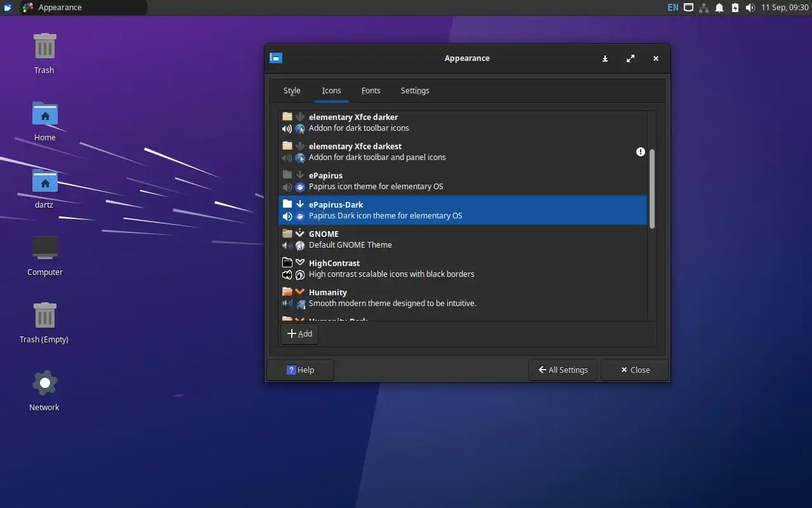This screenshot has height=508, width=812.
Task: Click the warning icon on elementary Xfce darkest
Action: [x=641, y=152]
